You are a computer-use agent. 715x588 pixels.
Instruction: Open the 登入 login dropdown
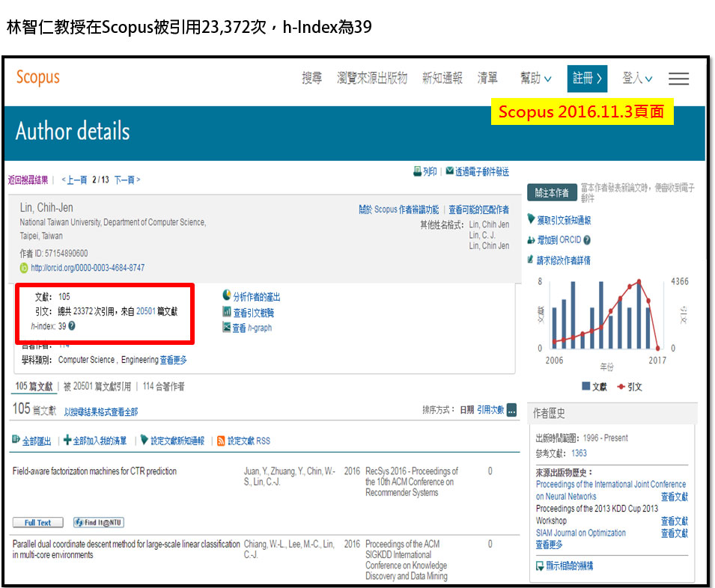pyautogui.click(x=637, y=79)
